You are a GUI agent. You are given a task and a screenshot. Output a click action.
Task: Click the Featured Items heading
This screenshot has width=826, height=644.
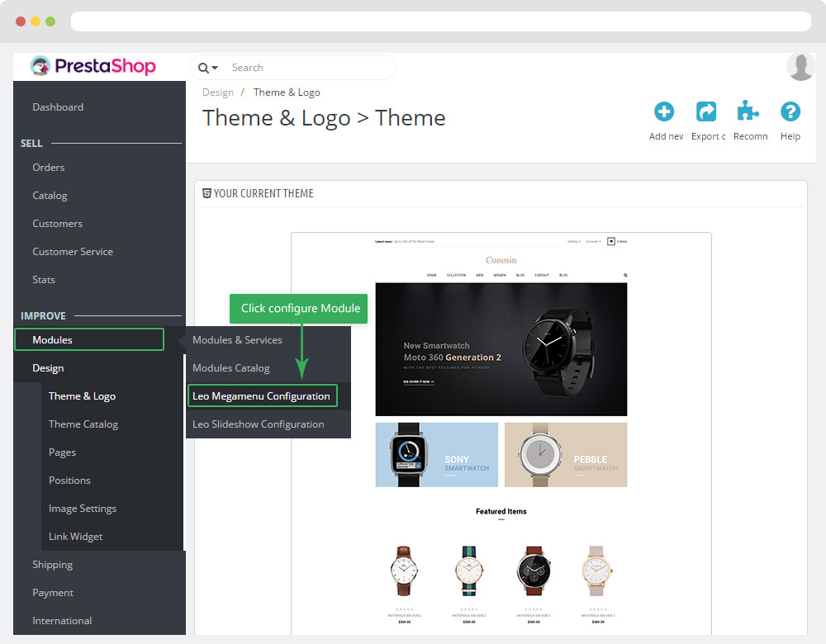pyautogui.click(x=501, y=511)
